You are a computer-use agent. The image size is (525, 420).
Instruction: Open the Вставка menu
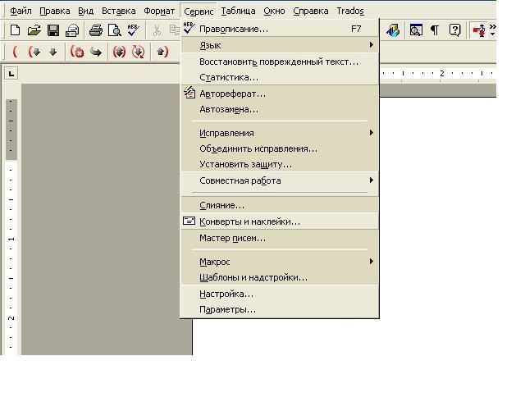[118, 11]
